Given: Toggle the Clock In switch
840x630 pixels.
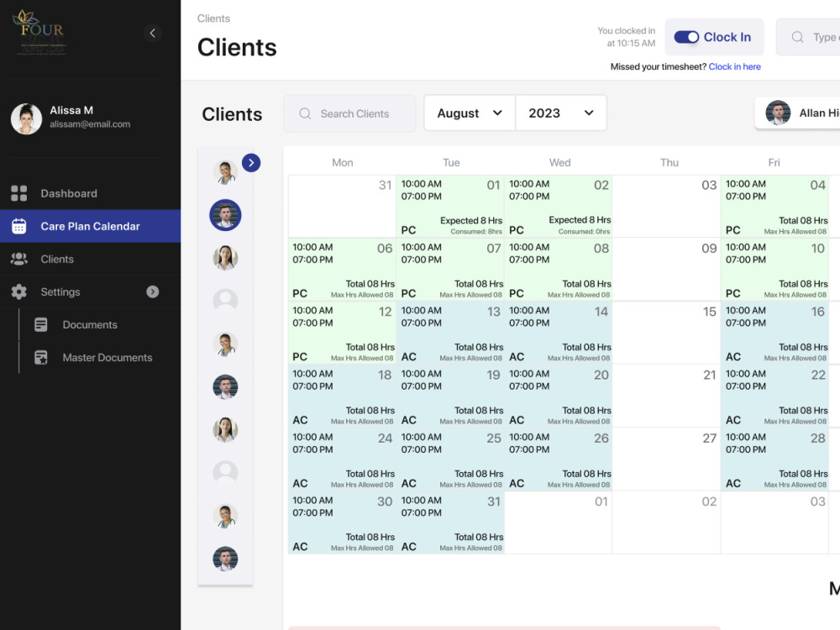Looking at the screenshot, I should coord(686,37).
